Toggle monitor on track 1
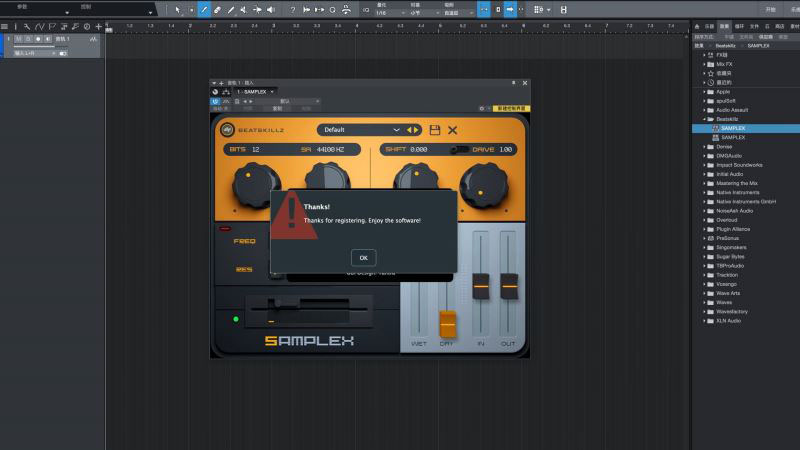 47,39
